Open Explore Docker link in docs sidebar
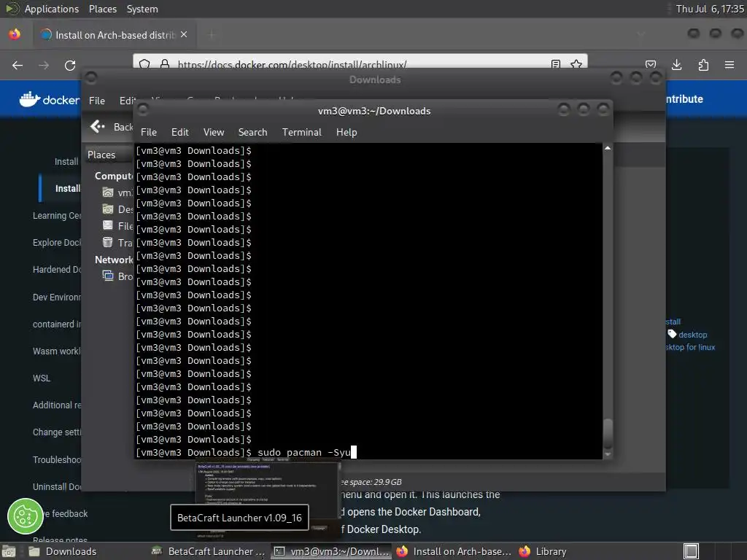This screenshot has height=560, width=747. pyautogui.click(x=57, y=242)
